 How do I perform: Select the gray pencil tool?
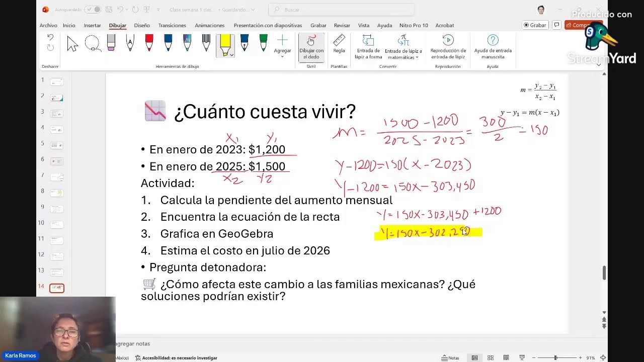(206, 43)
